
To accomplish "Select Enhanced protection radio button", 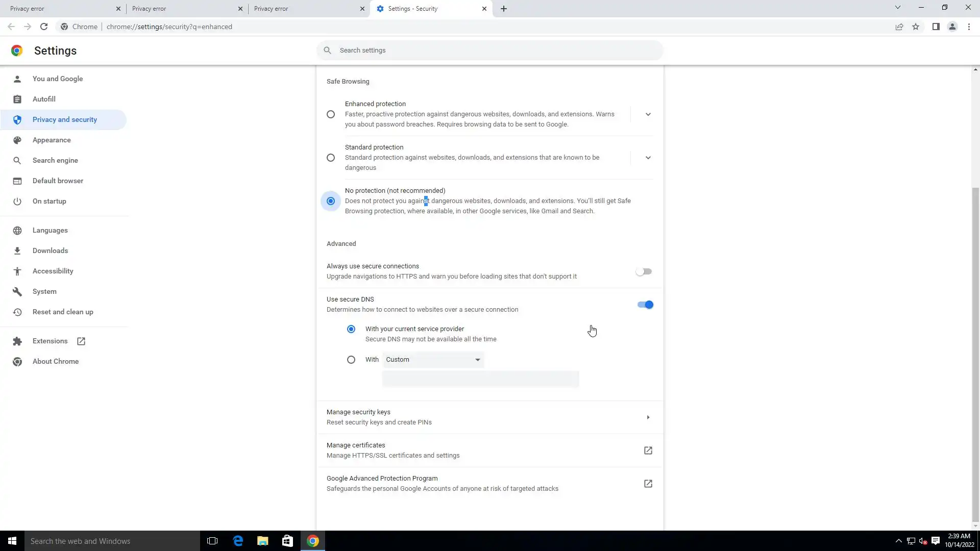I will pyautogui.click(x=331, y=114).
